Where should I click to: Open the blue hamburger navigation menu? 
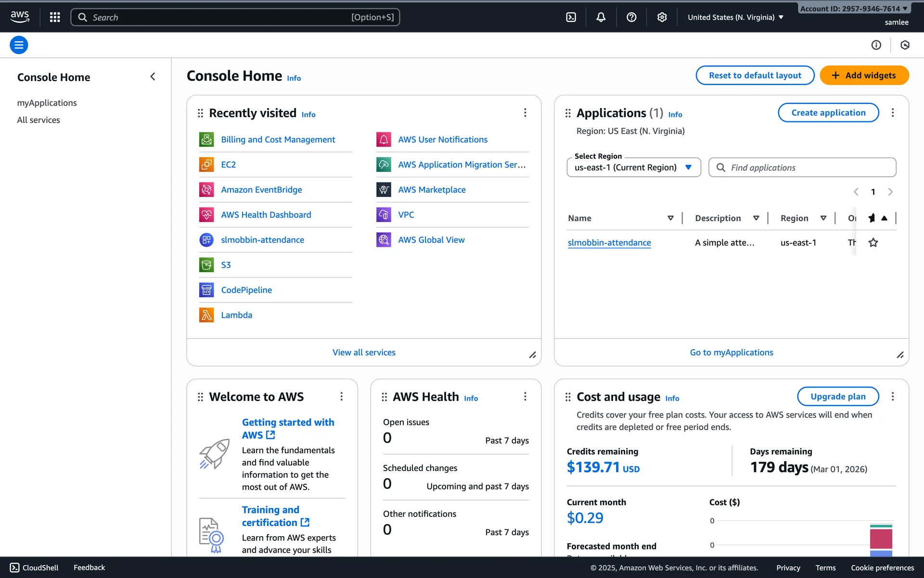[19, 45]
